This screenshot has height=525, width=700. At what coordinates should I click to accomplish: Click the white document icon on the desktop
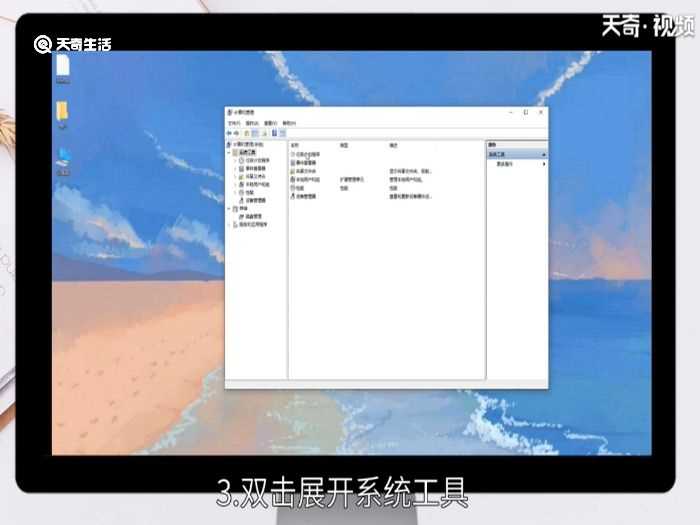(x=63, y=67)
